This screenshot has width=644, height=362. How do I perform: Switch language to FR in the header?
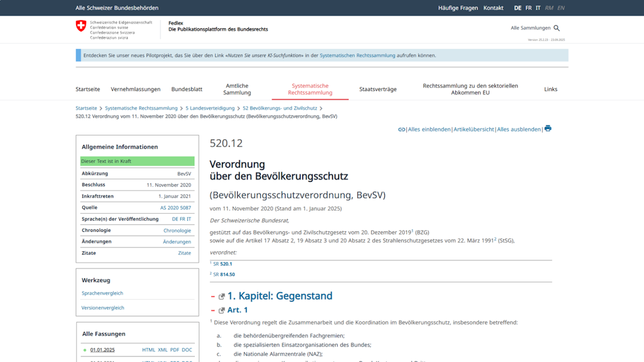[x=528, y=8]
